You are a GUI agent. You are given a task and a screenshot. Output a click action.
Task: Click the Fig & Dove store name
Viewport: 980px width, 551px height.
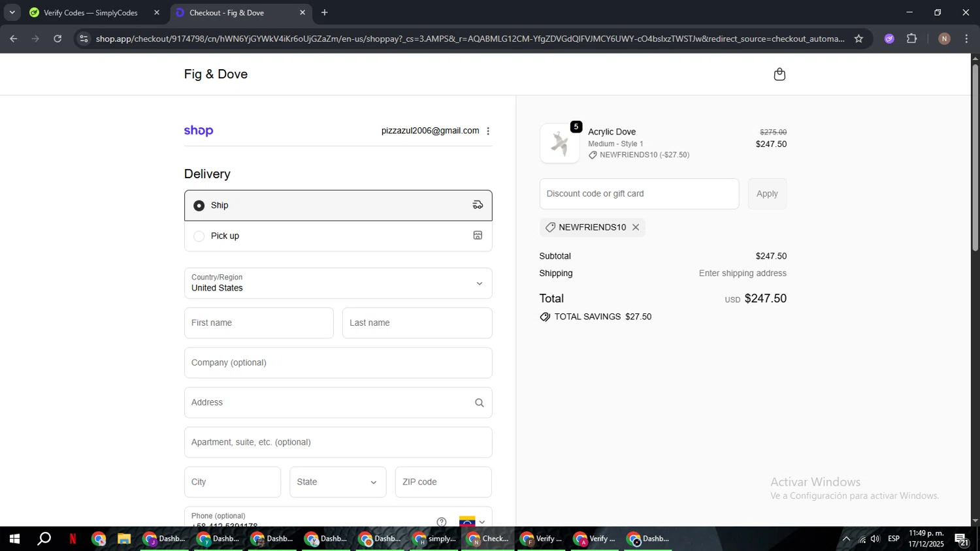coord(216,74)
